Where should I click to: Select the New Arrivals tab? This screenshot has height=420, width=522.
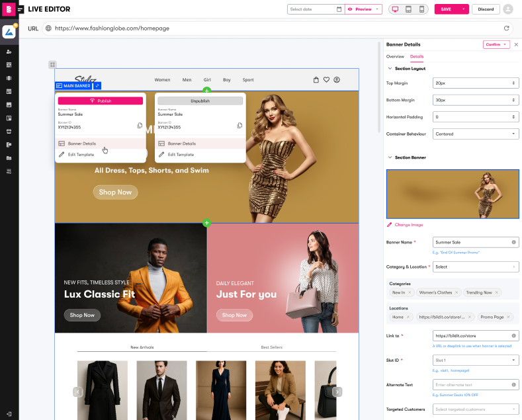[x=142, y=347]
